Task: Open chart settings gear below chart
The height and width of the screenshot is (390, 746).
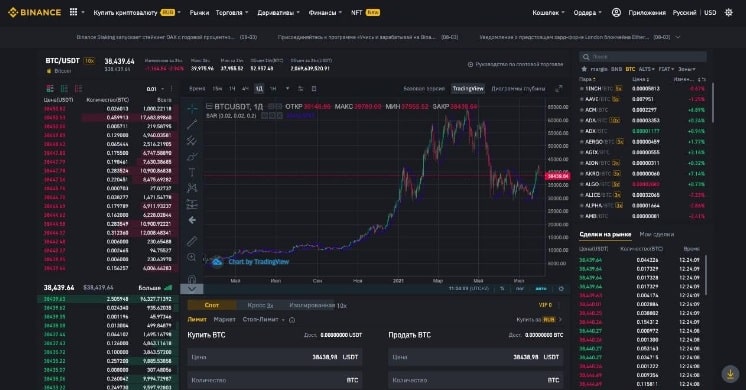Action: pyautogui.click(x=561, y=289)
